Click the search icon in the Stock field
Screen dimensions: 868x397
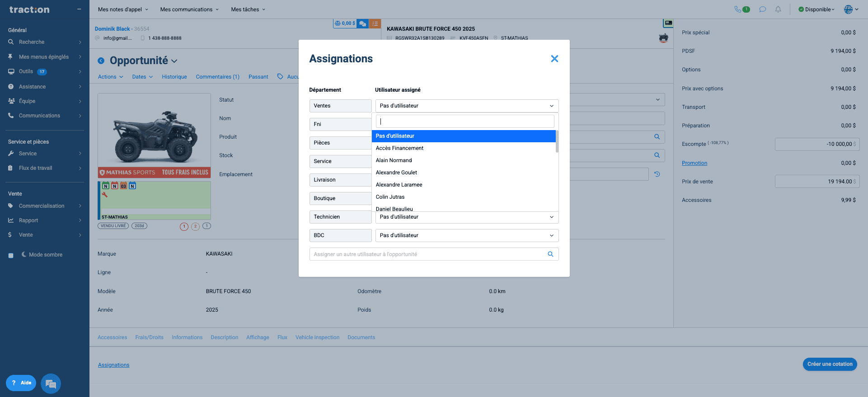[x=657, y=155]
